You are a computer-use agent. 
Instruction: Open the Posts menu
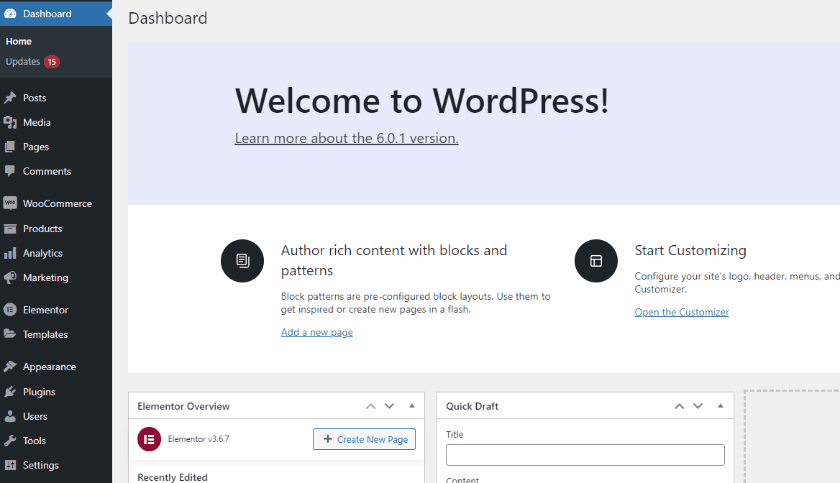coord(34,98)
